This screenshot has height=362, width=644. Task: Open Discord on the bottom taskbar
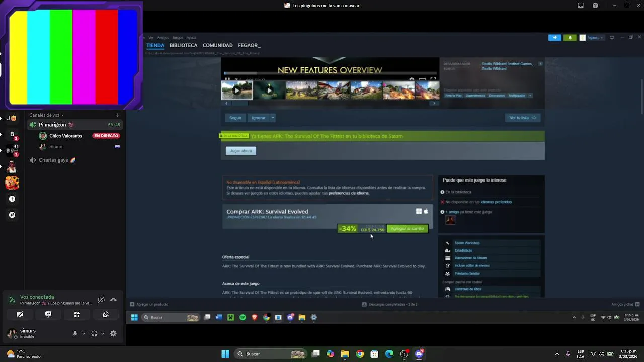419,354
